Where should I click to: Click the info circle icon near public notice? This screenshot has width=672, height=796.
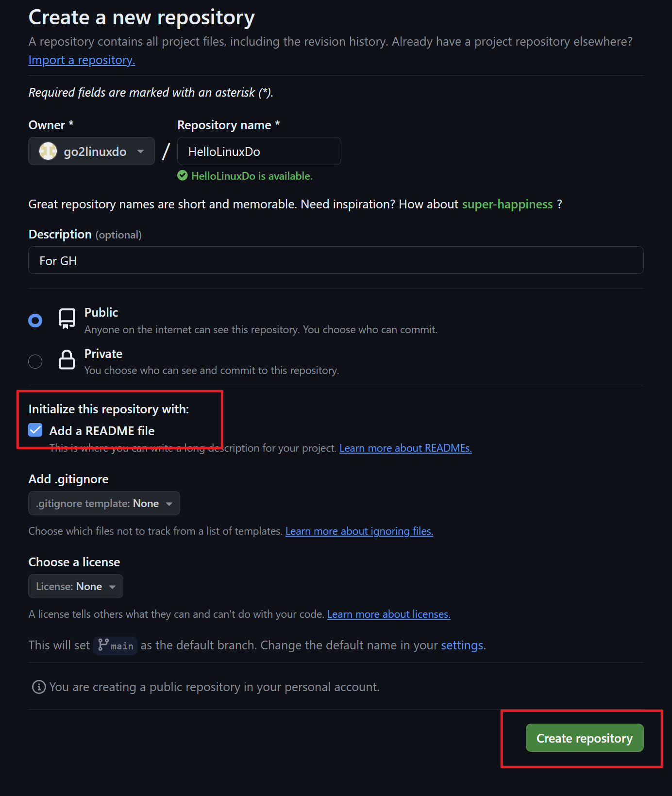pyautogui.click(x=39, y=687)
